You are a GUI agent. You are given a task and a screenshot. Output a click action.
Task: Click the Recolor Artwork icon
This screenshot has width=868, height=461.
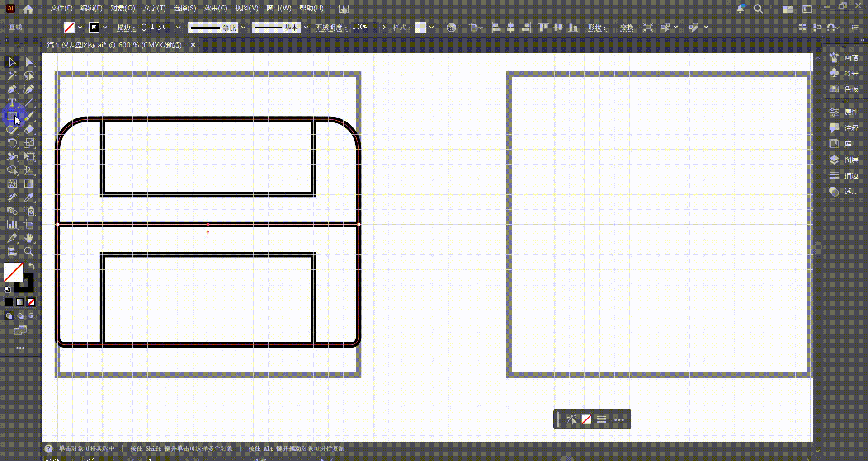(451, 28)
